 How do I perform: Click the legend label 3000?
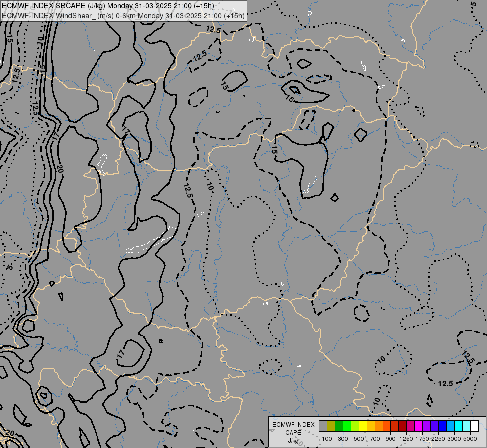click(454, 439)
